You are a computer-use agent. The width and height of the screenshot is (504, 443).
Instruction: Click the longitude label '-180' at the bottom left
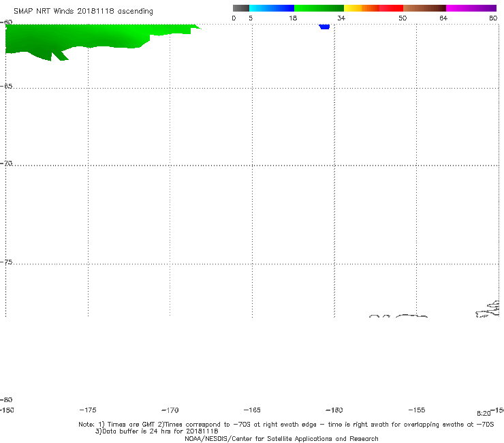[x=5, y=410]
